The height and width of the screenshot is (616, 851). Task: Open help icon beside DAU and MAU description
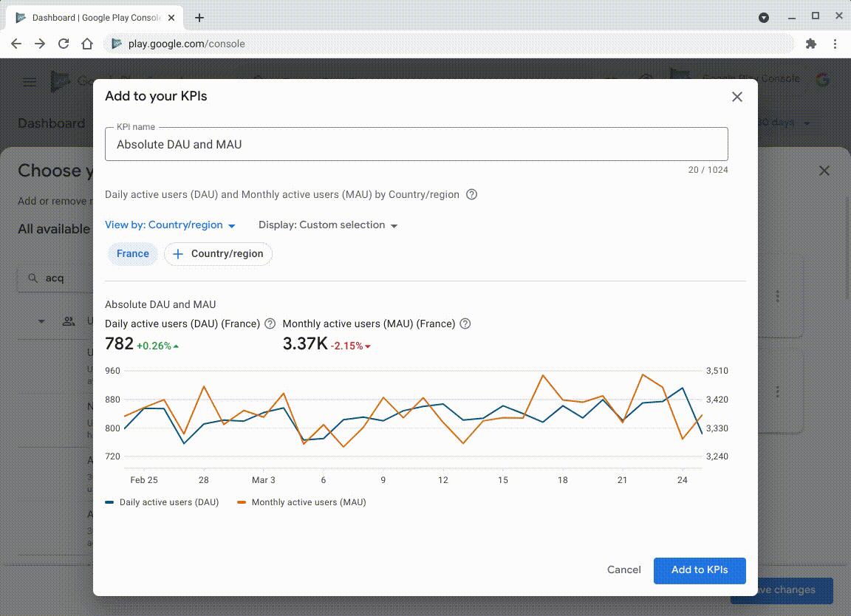click(471, 194)
